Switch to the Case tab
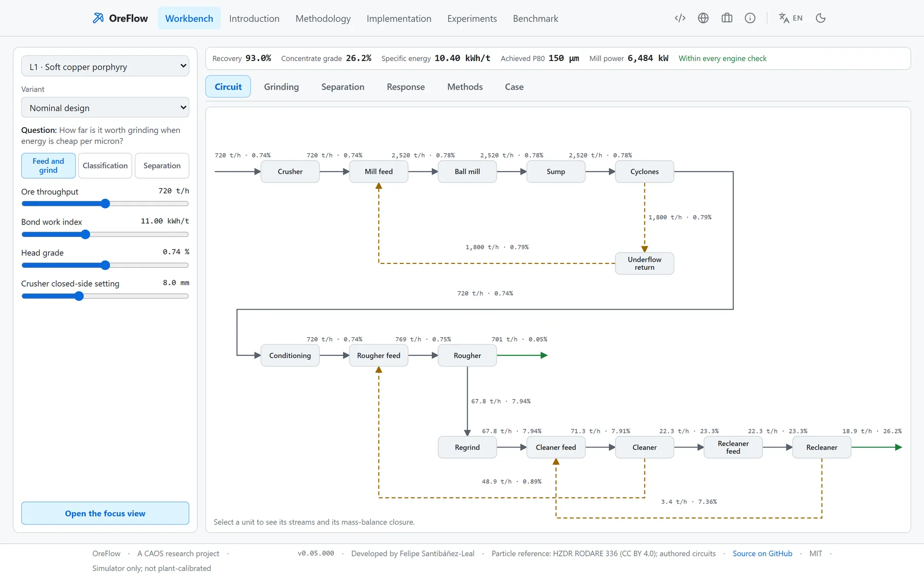Viewport: 924px width, 578px height. click(x=514, y=87)
